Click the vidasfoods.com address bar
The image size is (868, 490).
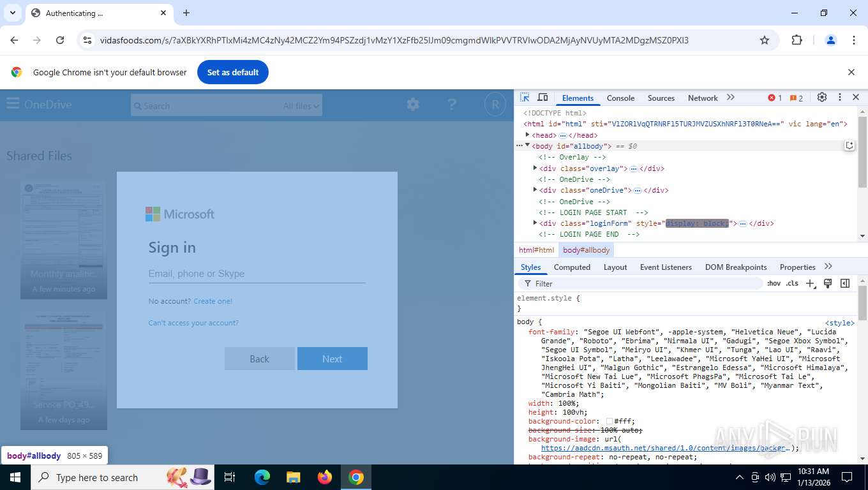(x=394, y=40)
